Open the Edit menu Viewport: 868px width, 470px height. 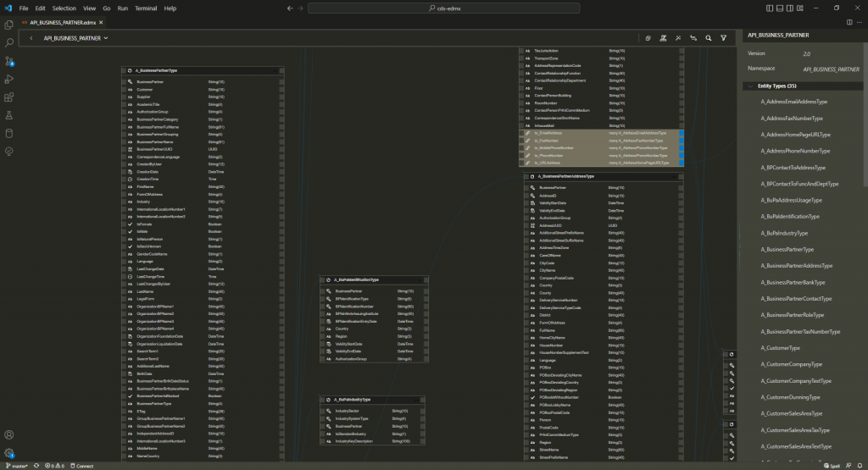click(41, 8)
